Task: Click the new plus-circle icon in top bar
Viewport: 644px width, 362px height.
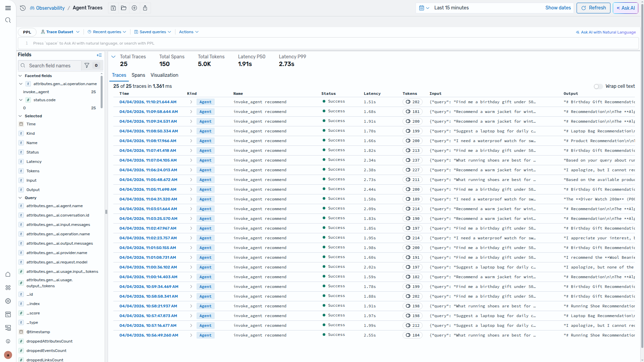Action: (135, 8)
